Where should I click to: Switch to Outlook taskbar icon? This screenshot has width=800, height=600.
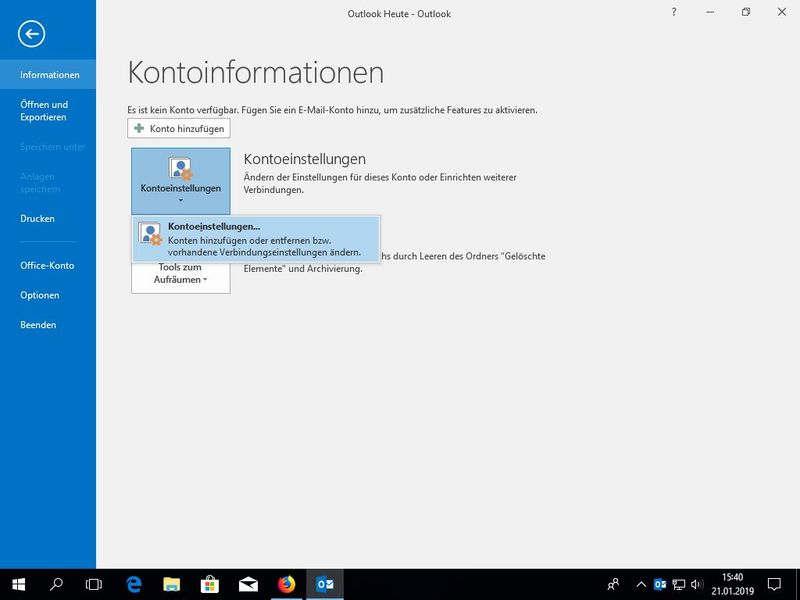tap(325, 584)
